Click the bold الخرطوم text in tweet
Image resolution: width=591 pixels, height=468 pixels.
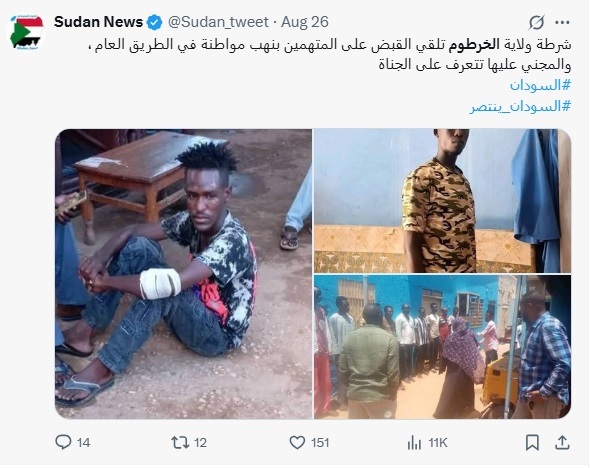click(474, 44)
